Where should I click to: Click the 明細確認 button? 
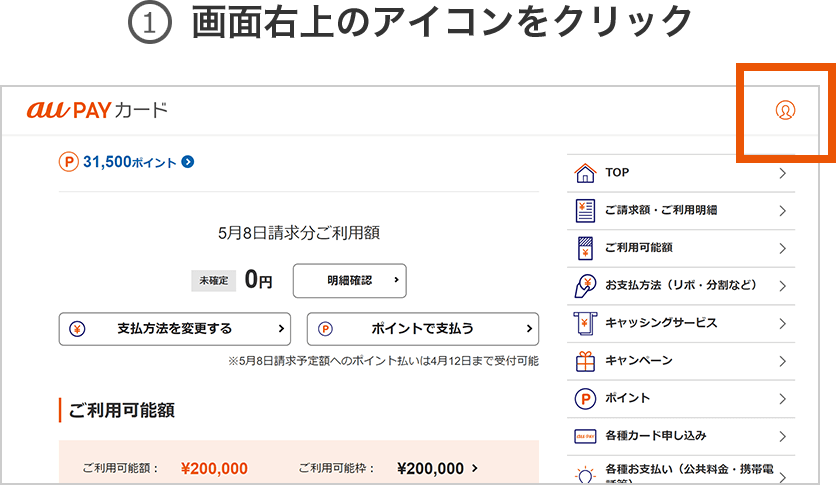pos(350,280)
